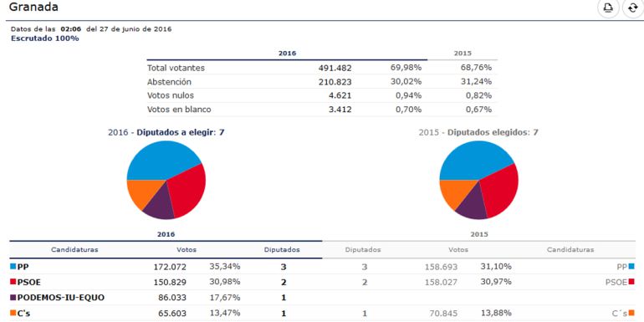Click the 13,88% C´s 2015 percentage
This screenshot has height=322, width=644.
pos(496,314)
